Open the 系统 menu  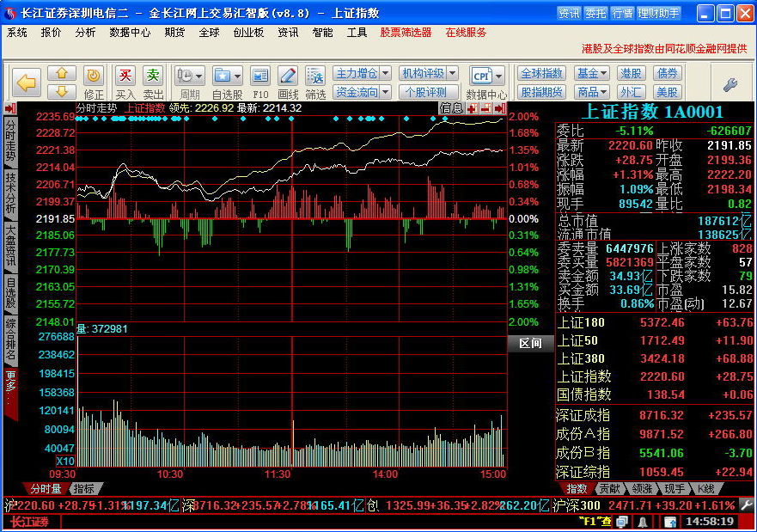[17, 33]
